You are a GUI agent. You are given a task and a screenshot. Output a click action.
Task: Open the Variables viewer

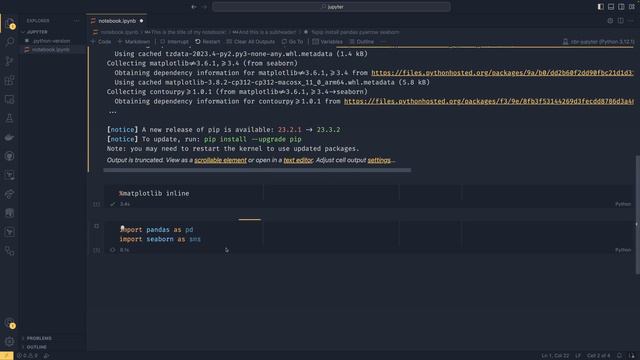tap(327, 42)
